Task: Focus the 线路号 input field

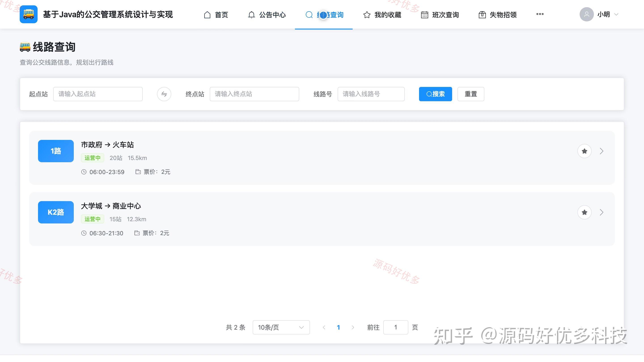Action: [371, 94]
